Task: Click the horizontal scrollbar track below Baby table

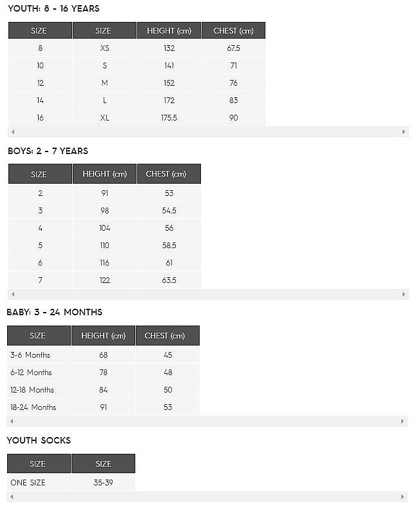Action: pyautogui.click(x=207, y=422)
